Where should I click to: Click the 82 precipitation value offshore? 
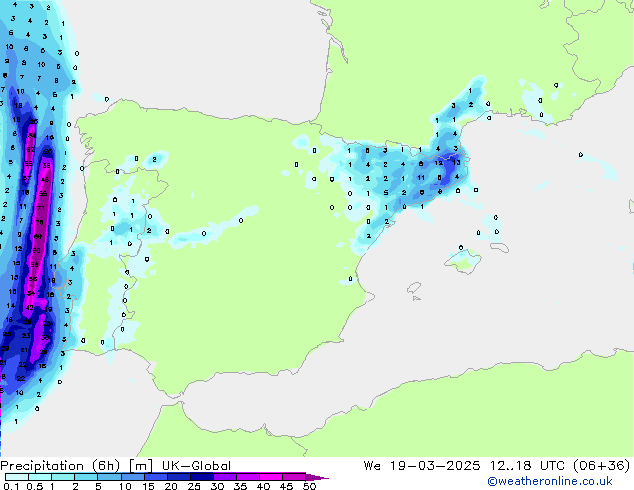tap(30, 150)
